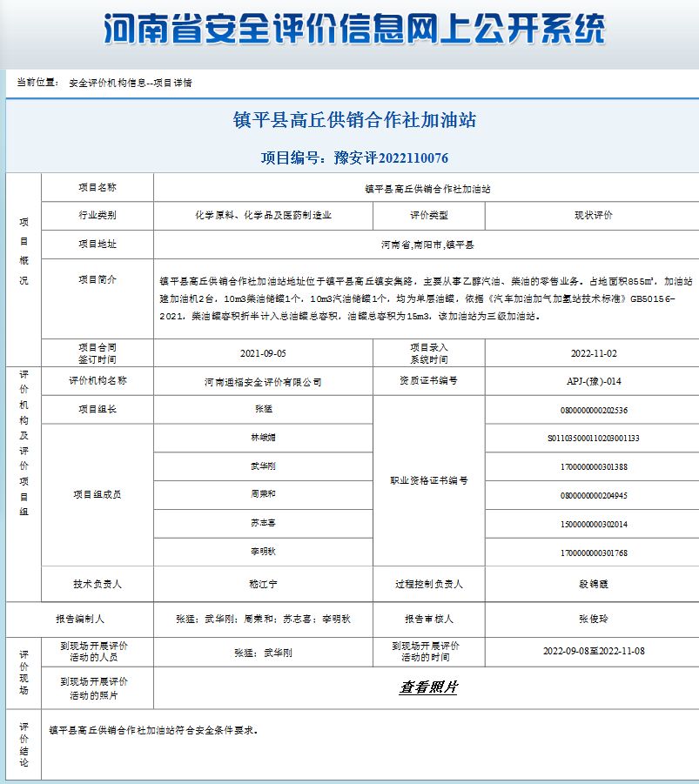
Task: Select team member 林峨媚
Action: tap(263, 438)
